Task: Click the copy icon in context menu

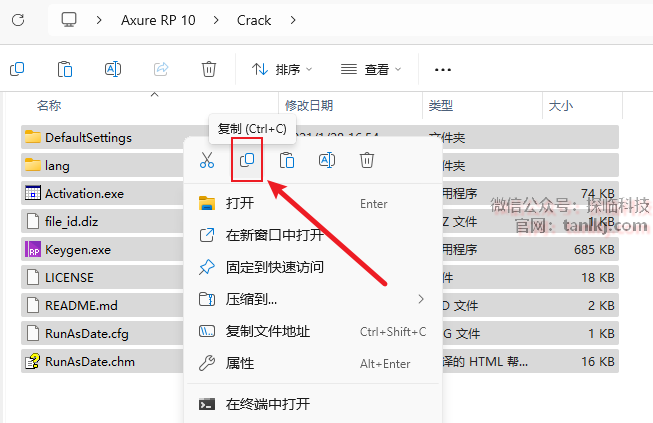Action: [x=247, y=160]
